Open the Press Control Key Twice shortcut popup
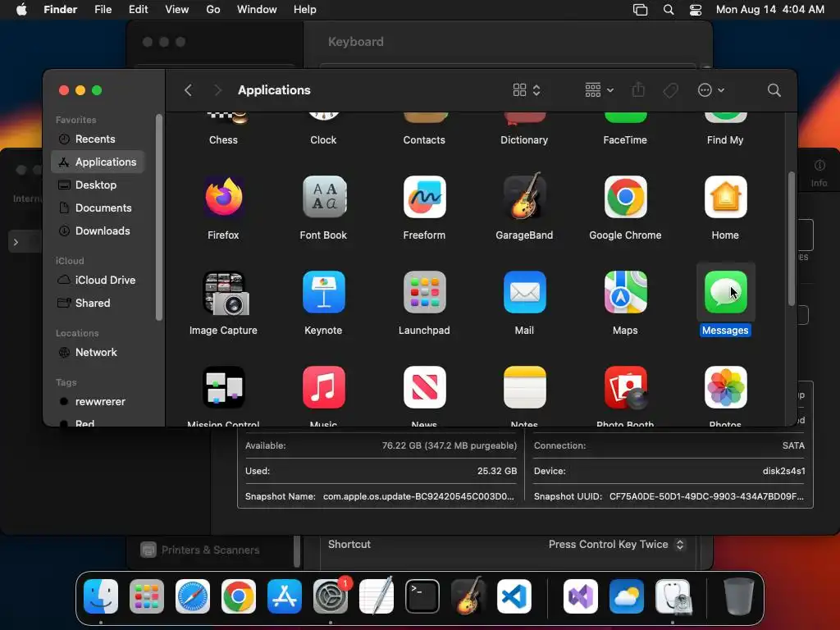The height and width of the screenshot is (630, 840). 617,545
